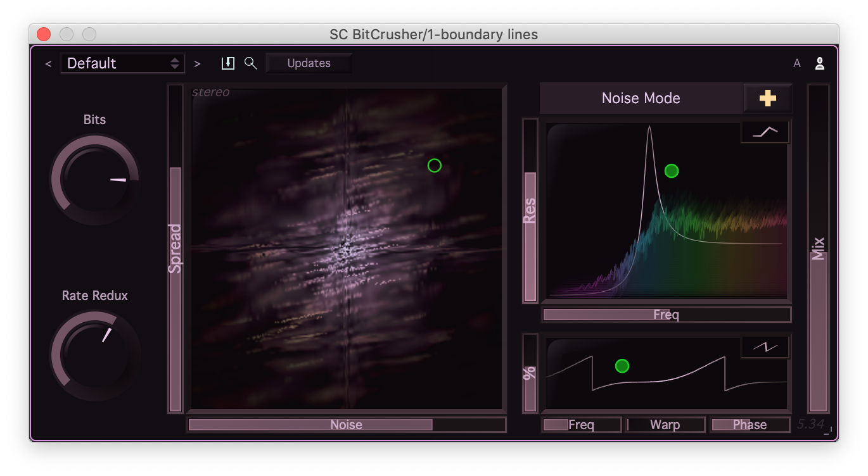Viewport: 868px width, 476px height.
Task: Open the LFO waveform shape selector
Action: pyautogui.click(x=765, y=347)
